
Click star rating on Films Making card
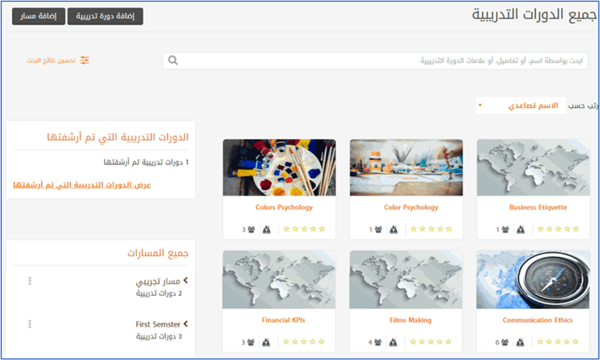430,342
